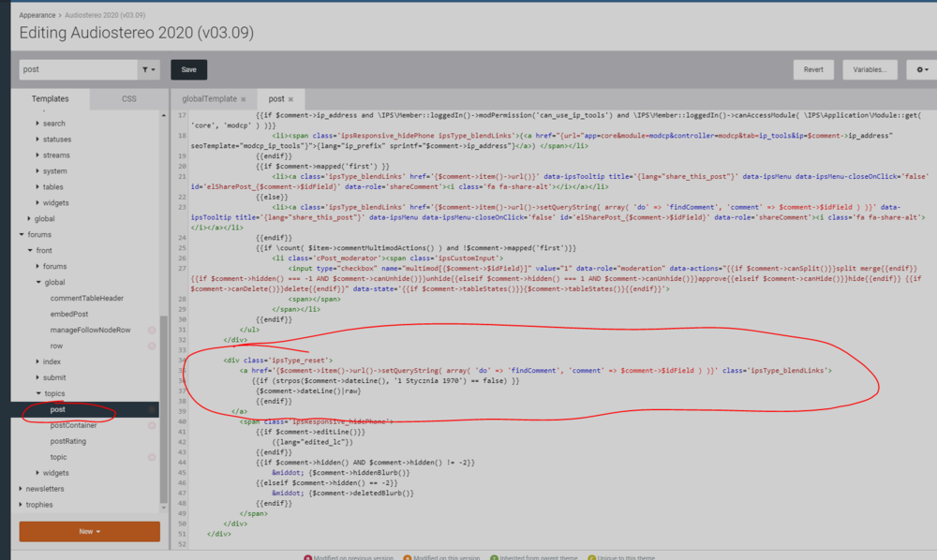Save the template changes
Image resolution: width=937 pixels, height=560 pixels.
(188, 69)
